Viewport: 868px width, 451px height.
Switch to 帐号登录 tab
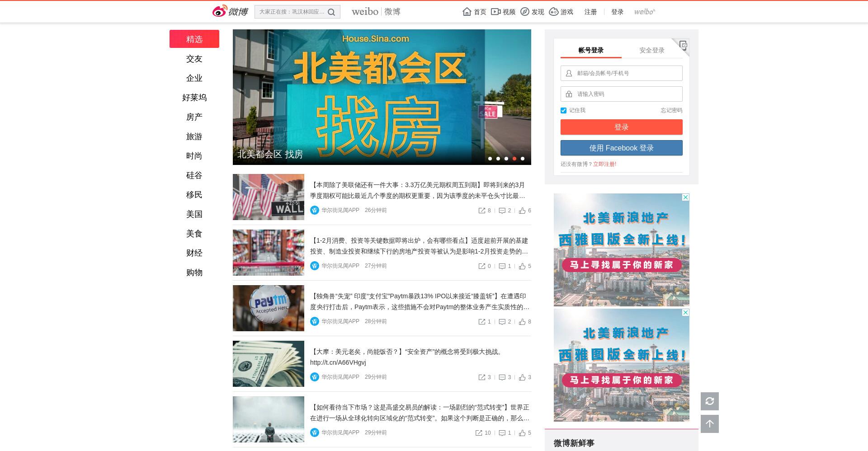[x=591, y=50]
